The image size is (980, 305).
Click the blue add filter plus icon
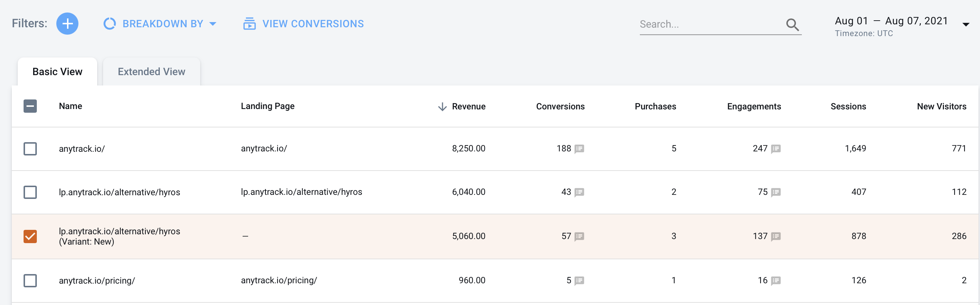click(x=67, y=24)
